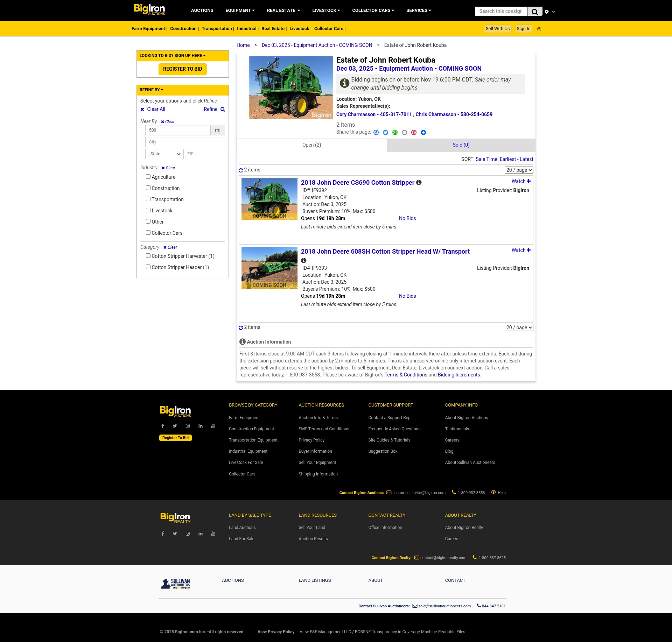Share page via WhatsApp icon
Image resolution: width=672 pixels, height=642 pixels.
coord(395,133)
